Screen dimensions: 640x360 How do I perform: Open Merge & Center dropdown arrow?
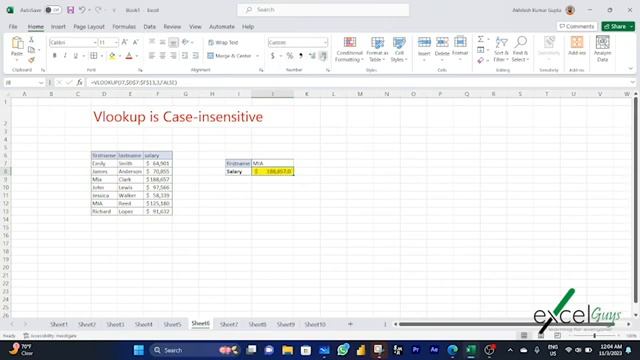pyautogui.click(x=258, y=56)
